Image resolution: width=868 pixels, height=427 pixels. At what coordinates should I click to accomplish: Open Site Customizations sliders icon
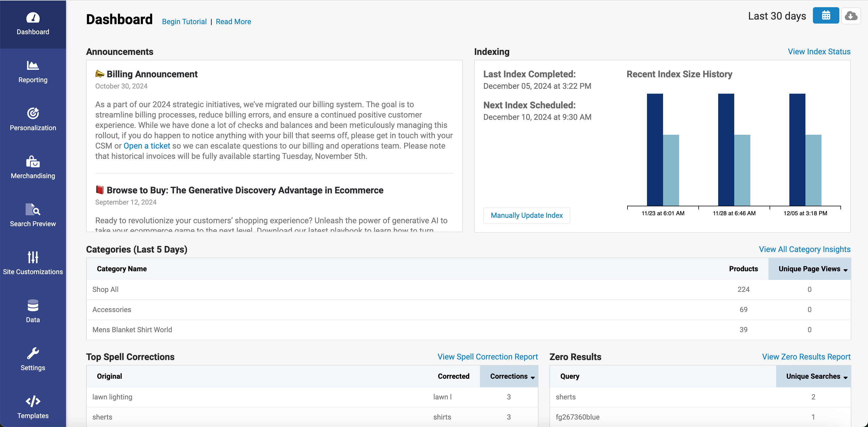point(33,257)
